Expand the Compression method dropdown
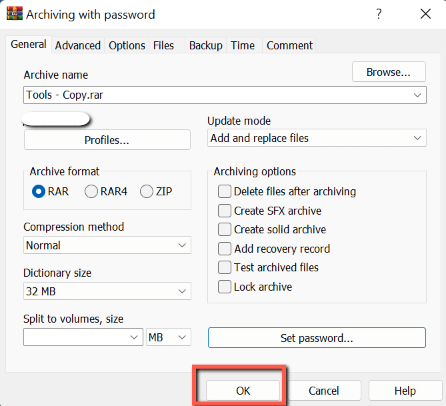The height and width of the screenshot is (406, 446). (x=107, y=245)
